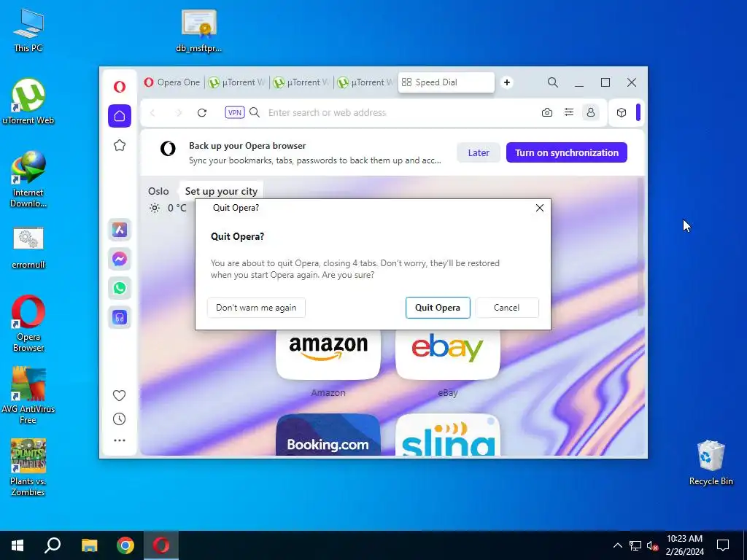Open a new tab with the plus button

click(x=507, y=82)
